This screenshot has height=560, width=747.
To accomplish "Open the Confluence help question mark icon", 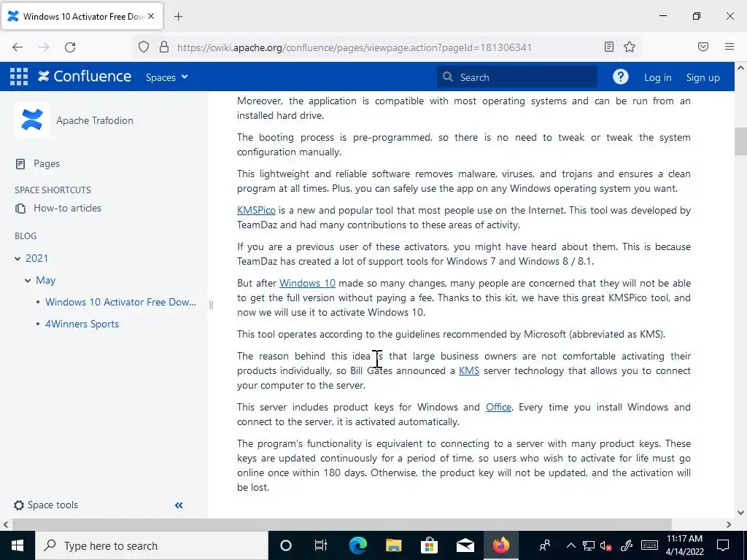I will point(620,77).
